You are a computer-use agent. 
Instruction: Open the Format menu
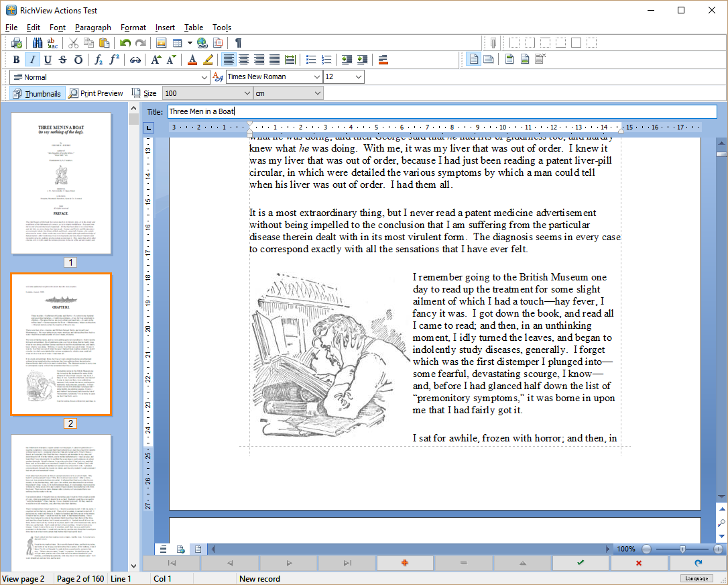click(133, 28)
